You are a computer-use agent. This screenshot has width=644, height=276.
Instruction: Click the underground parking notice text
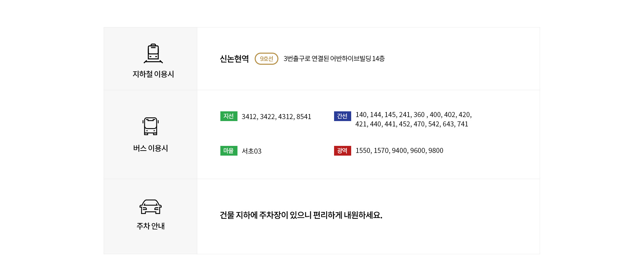[301, 215]
